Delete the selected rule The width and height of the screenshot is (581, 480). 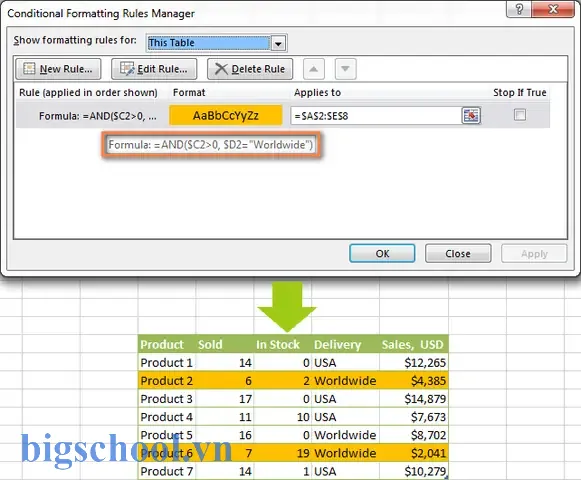[250, 69]
